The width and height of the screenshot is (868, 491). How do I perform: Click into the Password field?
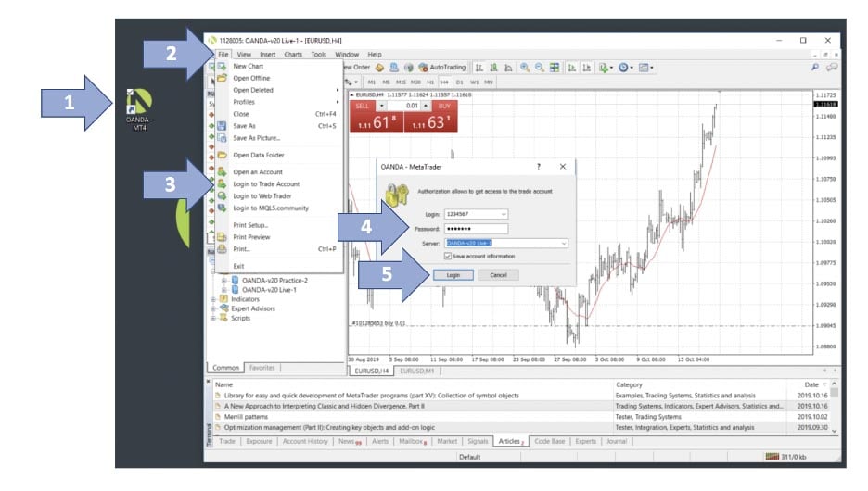tap(477, 229)
